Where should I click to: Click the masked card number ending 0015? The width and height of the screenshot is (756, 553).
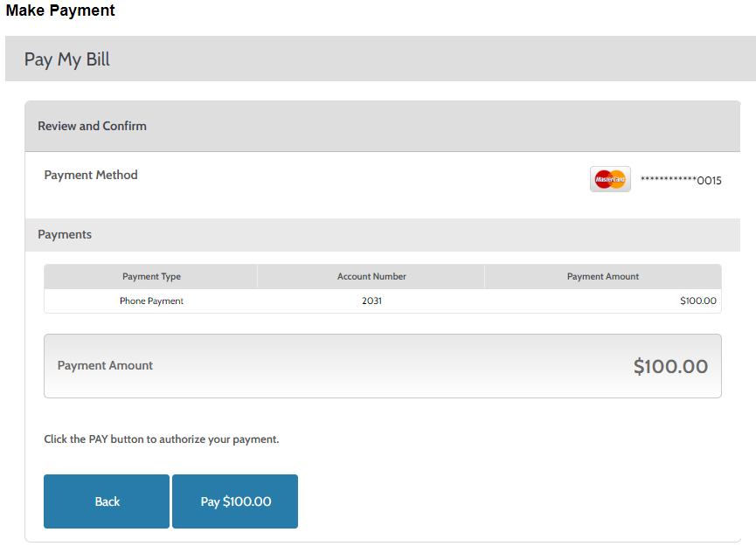681,181
